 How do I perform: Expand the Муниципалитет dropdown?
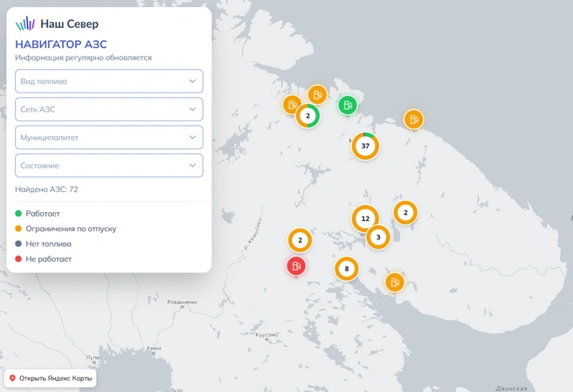point(109,137)
